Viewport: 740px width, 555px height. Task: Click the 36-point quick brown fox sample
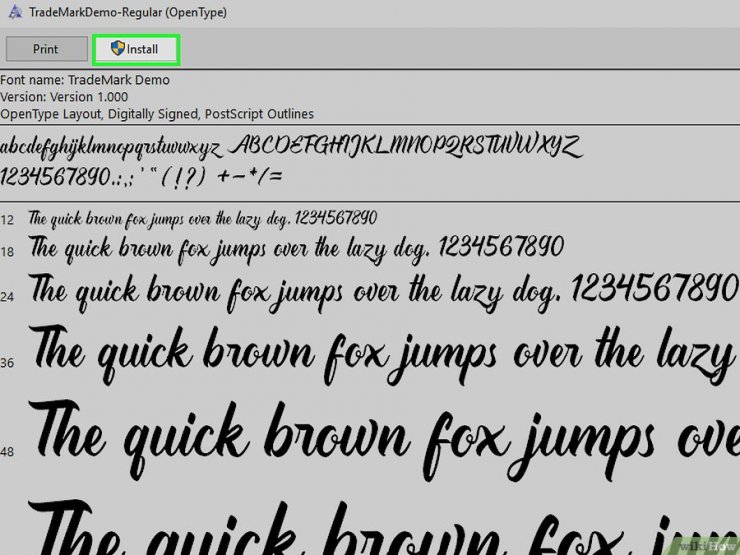point(384,356)
